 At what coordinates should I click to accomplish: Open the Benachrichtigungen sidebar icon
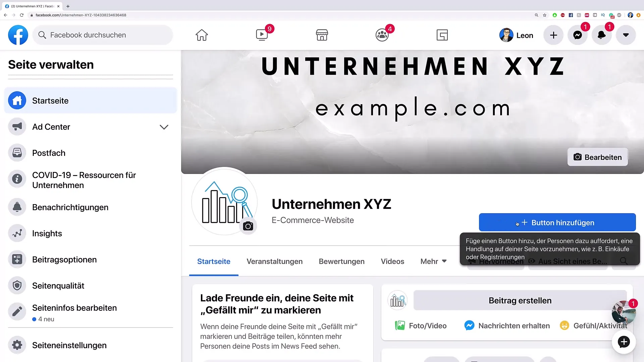pos(17,207)
